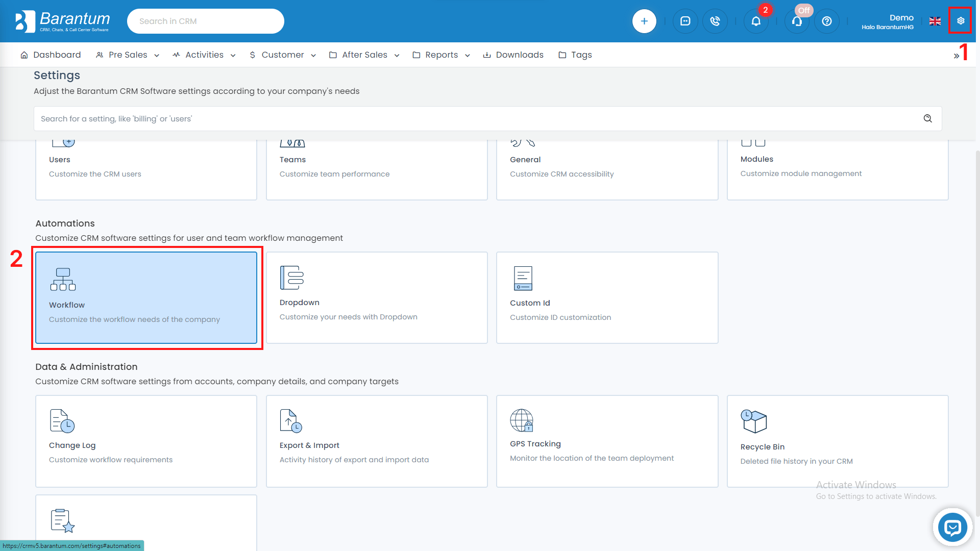Open the Modules settings card
This screenshot has width=980, height=551.
838,170
